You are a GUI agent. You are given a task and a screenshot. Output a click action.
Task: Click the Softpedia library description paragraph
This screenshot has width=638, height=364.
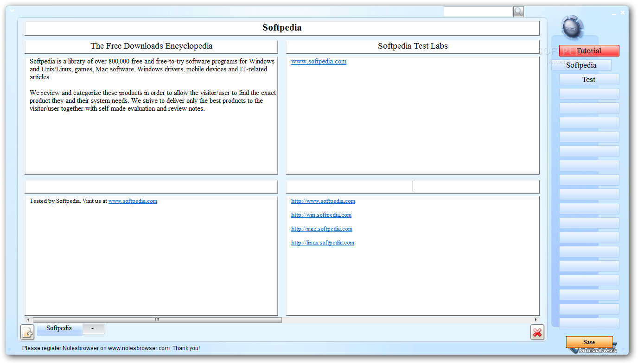tap(152, 69)
